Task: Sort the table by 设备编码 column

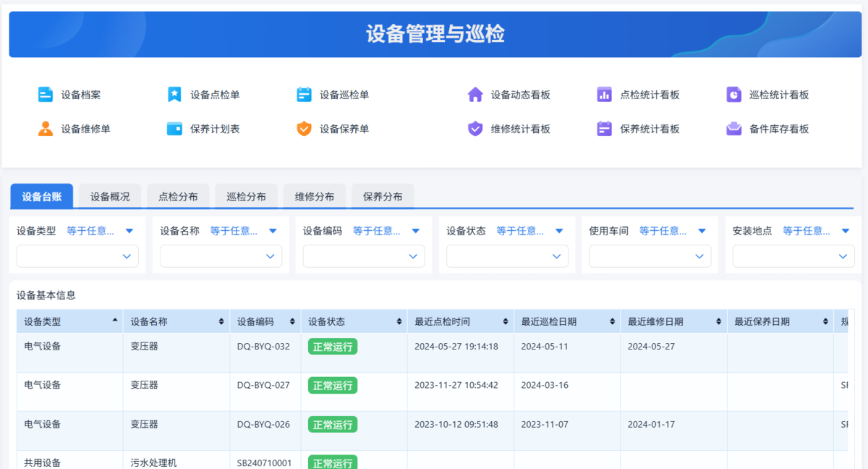Action: 292,321
